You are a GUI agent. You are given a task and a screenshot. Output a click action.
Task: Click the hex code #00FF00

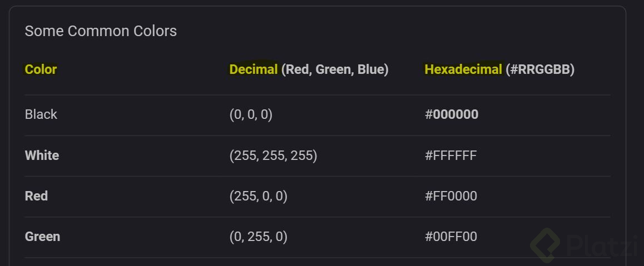451,237
